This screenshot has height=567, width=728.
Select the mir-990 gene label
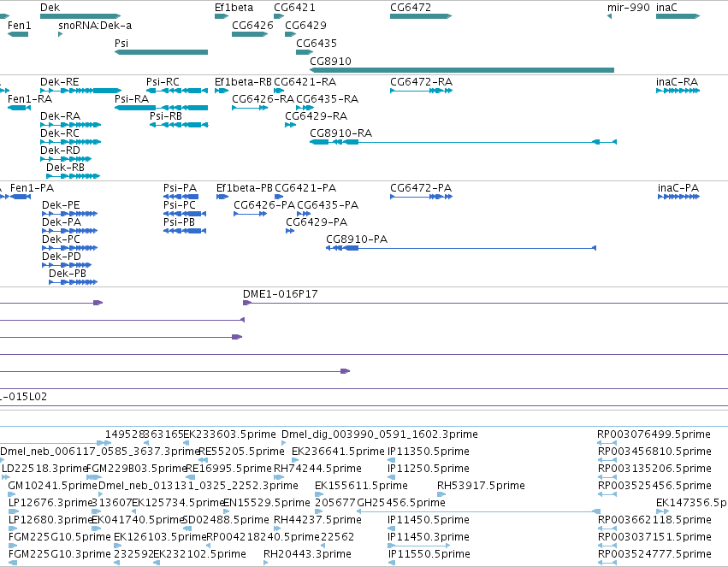(x=628, y=8)
